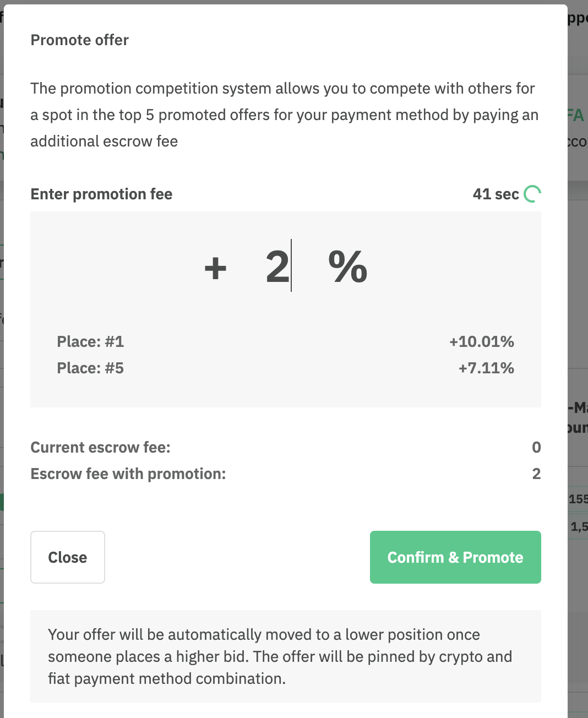Click the plus sign before the fee
Image resolution: width=588 pixels, height=718 pixels.
click(215, 268)
